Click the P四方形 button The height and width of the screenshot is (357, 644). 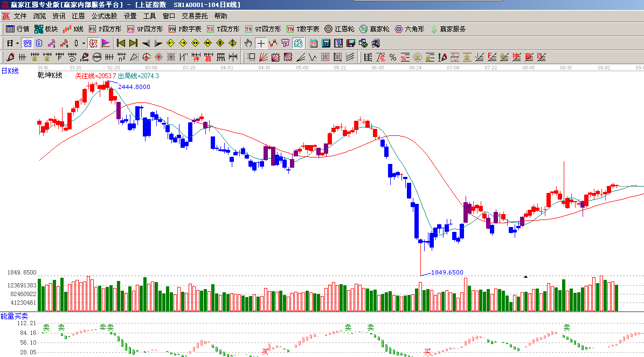click(x=105, y=29)
